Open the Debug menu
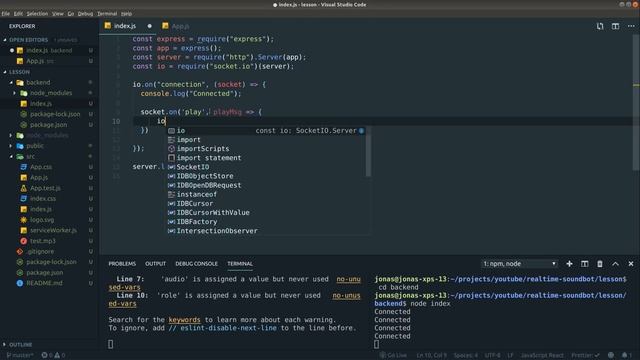This screenshot has width=640, height=360. tap(85, 14)
